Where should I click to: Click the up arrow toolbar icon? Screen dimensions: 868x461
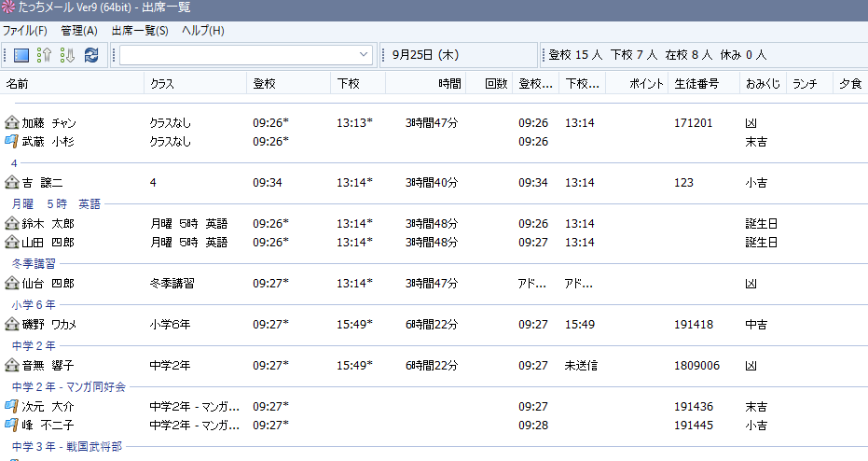tap(44, 55)
